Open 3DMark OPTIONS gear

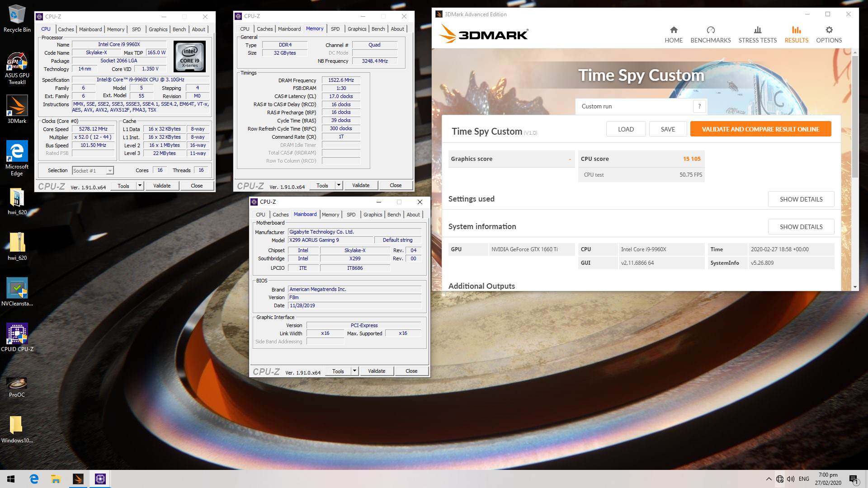click(x=829, y=34)
